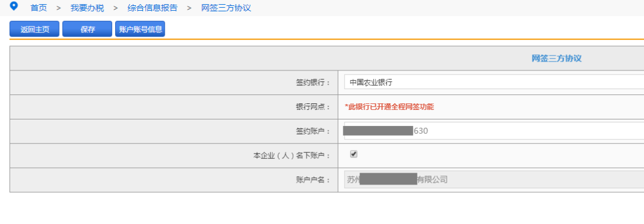
Task: Click the red 此银行已开通全程网签功能 notice
Action: pyautogui.click(x=389, y=107)
